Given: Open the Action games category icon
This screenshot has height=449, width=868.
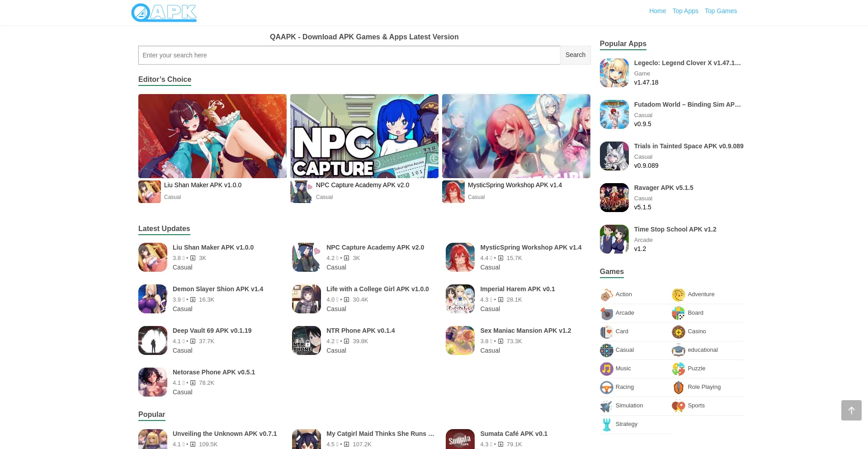Looking at the screenshot, I should coord(606,295).
